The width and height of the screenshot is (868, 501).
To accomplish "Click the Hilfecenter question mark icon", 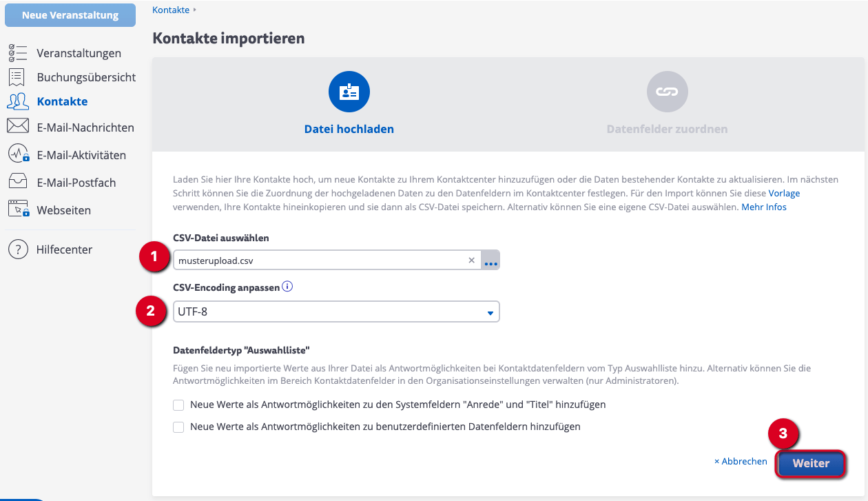I will pyautogui.click(x=18, y=249).
